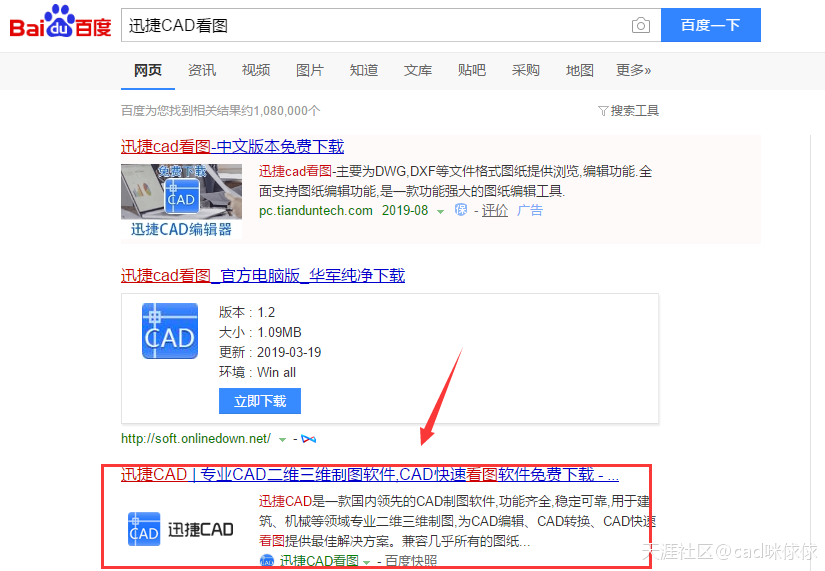Click the 广告 label
This screenshot has width=825, height=571.
[x=530, y=211]
